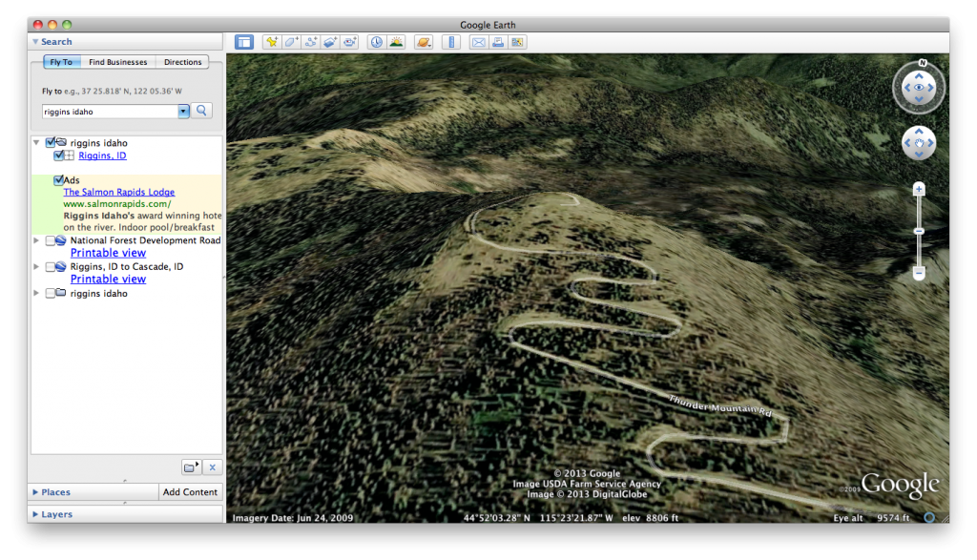Switch to Find Businesses tab
The height and width of the screenshot is (560, 977).
[117, 62]
